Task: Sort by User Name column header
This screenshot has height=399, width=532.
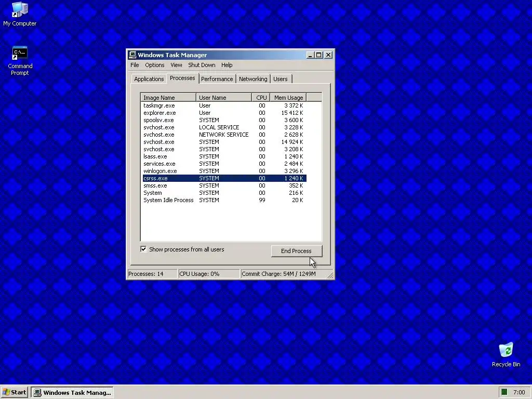Action: pos(224,98)
